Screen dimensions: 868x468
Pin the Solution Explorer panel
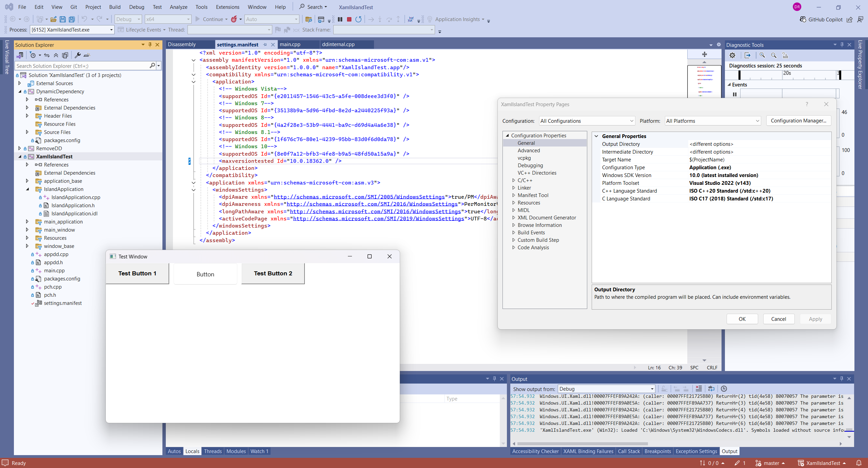[150, 45]
